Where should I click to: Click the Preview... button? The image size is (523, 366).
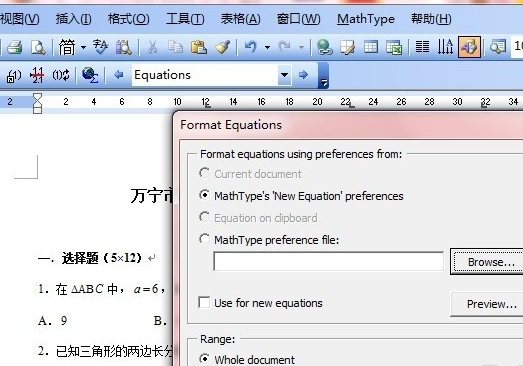click(487, 304)
